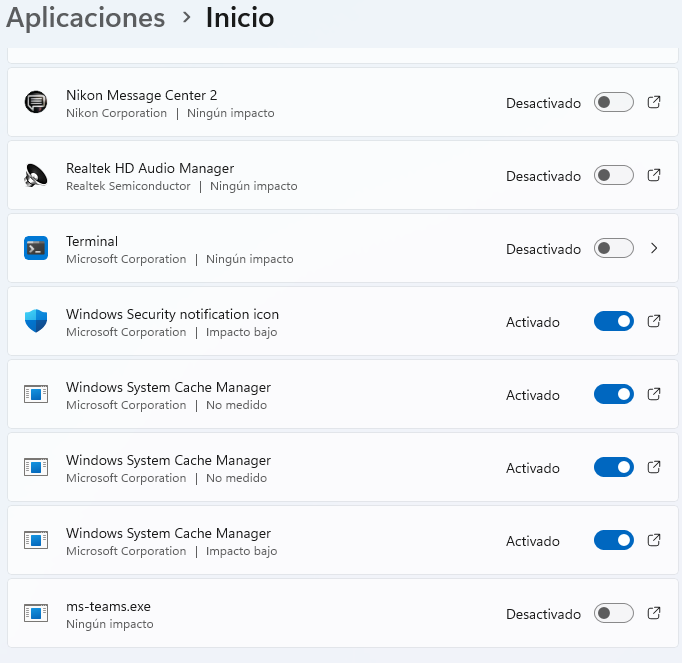Open external link icon for ms-teams.exe
The image size is (682, 663).
654,613
